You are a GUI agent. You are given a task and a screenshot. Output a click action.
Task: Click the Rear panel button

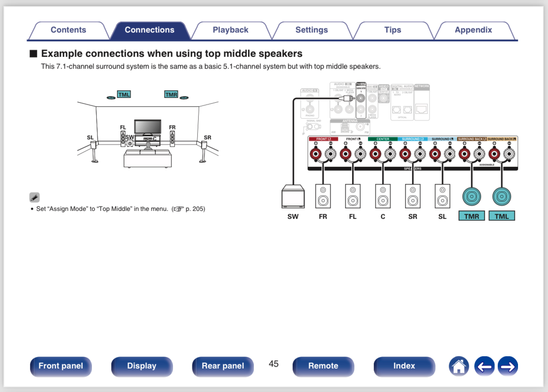tap(222, 366)
